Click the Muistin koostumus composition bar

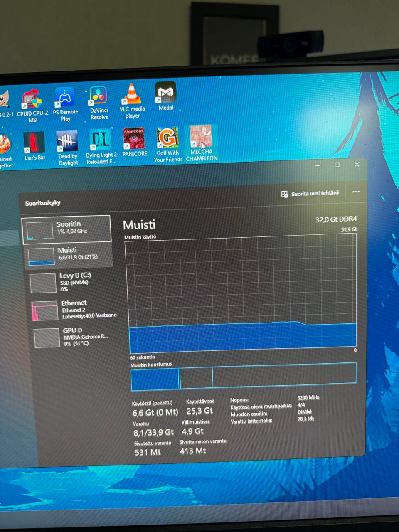[x=244, y=376]
